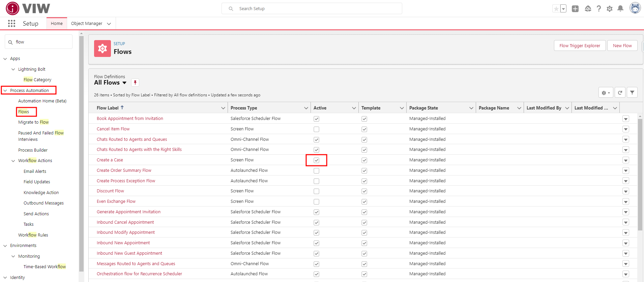Click the VIW company logo
The image size is (644, 282).
[x=28, y=8]
